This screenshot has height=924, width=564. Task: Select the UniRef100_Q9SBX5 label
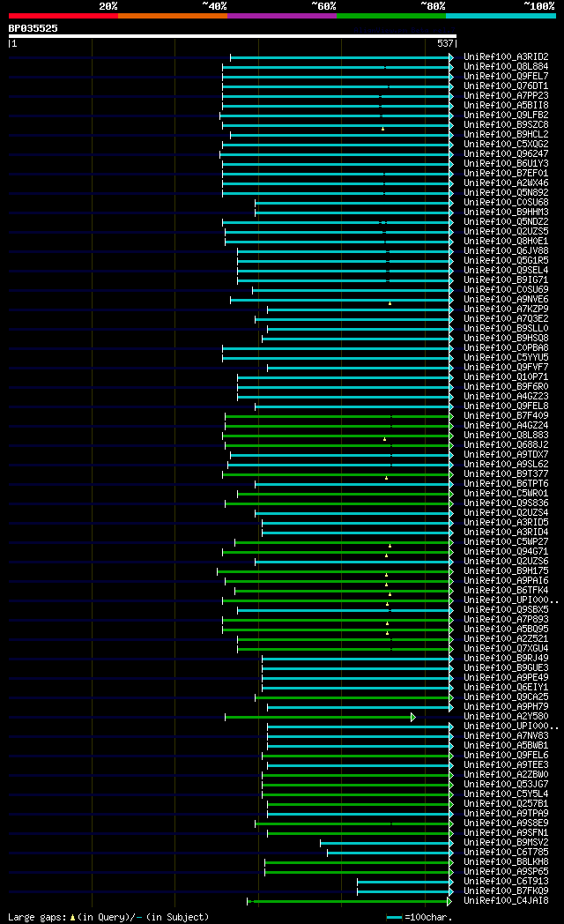(506, 610)
